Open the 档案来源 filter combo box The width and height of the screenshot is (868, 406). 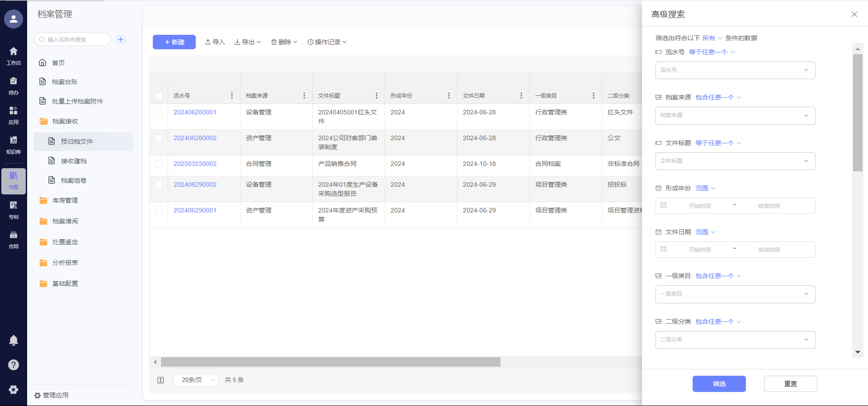pos(735,116)
